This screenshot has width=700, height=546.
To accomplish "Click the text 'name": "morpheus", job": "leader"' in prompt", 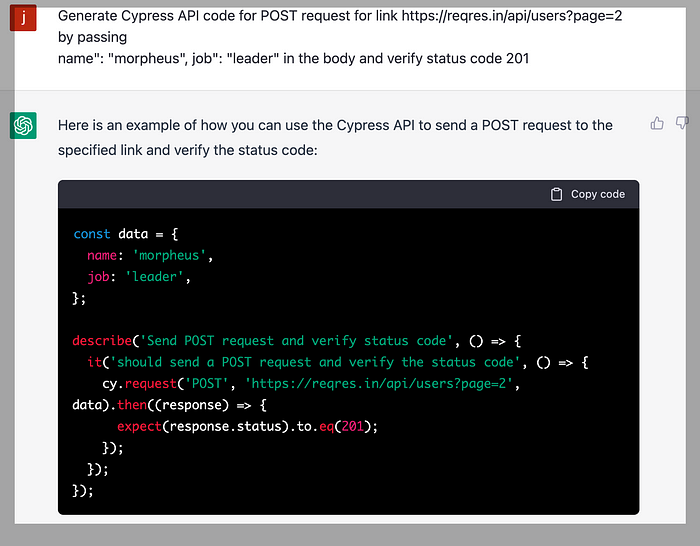I will [x=168, y=58].
